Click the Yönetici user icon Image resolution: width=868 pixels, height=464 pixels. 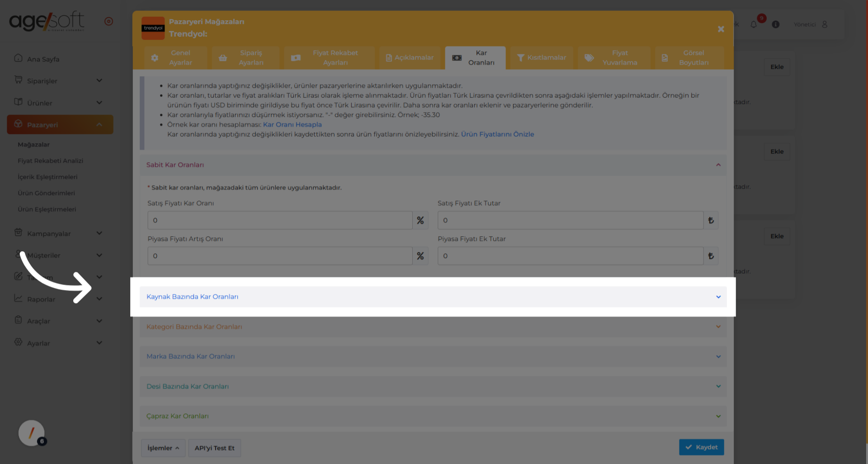(825, 24)
